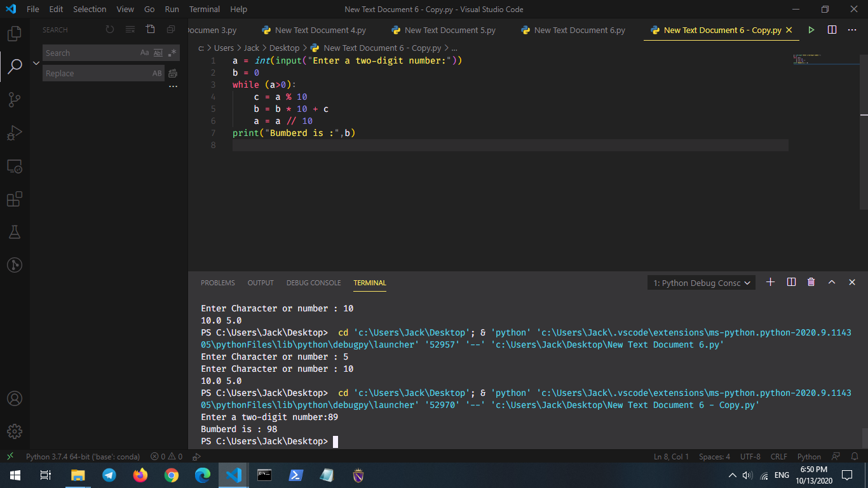Toggle Preserve Case in replace box
Screen dimensions: 868x488
[x=157, y=73]
